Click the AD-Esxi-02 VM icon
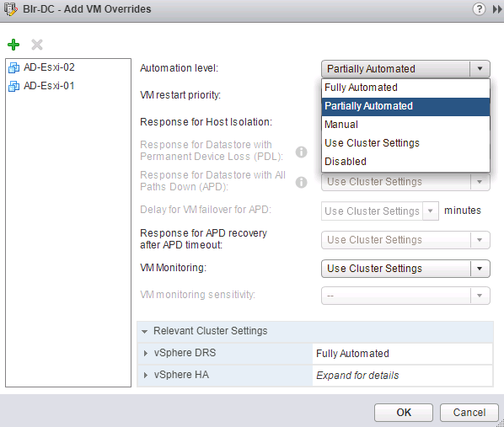Viewport: 504px width, 427px height. pyautogui.click(x=13, y=67)
